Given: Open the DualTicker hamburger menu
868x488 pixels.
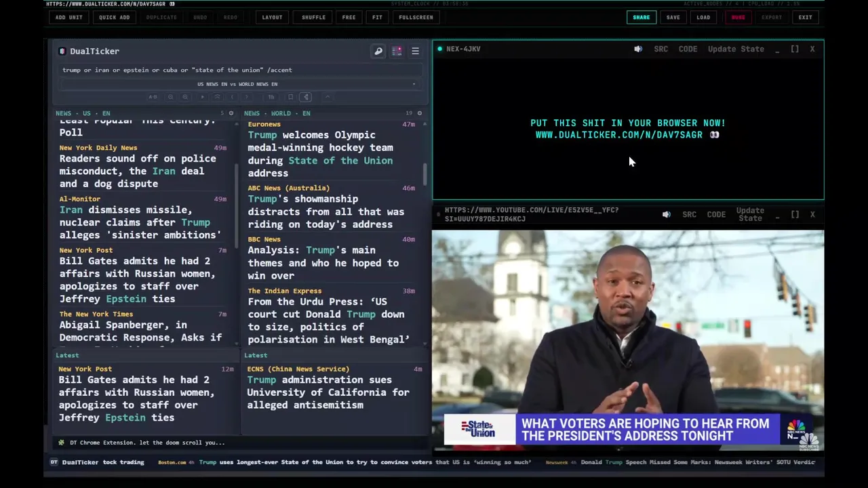Looking at the screenshot, I should (x=415, y=51).
